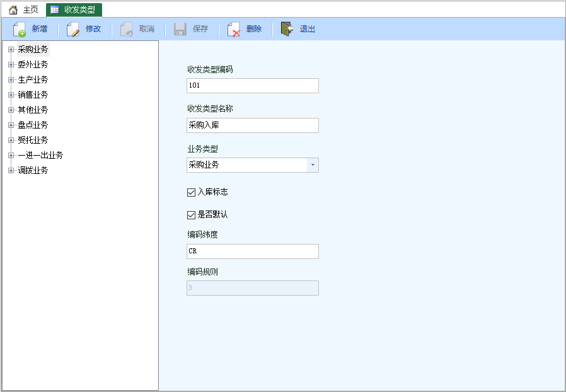
Task: Expand the 采购业务 tree node
Action: (11, 49)
